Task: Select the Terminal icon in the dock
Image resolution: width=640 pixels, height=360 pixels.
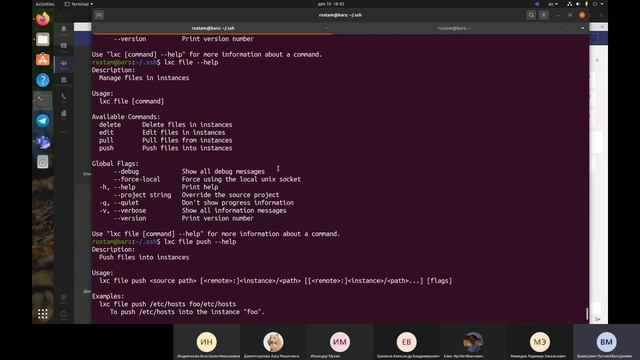Action: click(42, 100)
